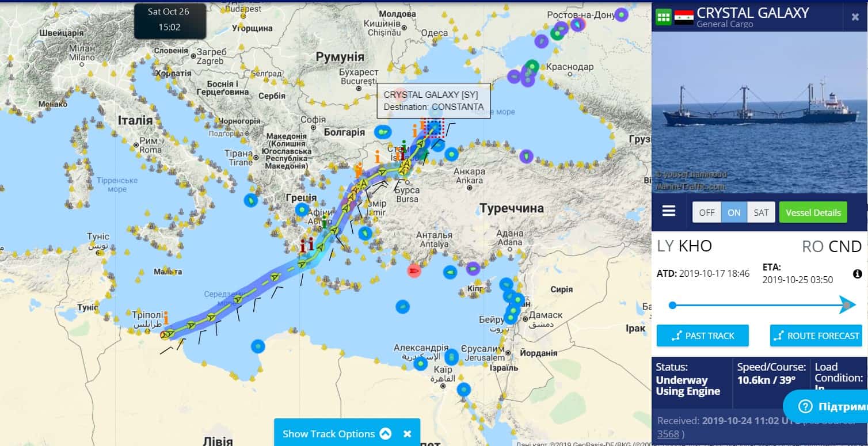Click the green fleet grid icon
Image resolution: width=868 pixels, height=446 pixels.
click(663, 17)
